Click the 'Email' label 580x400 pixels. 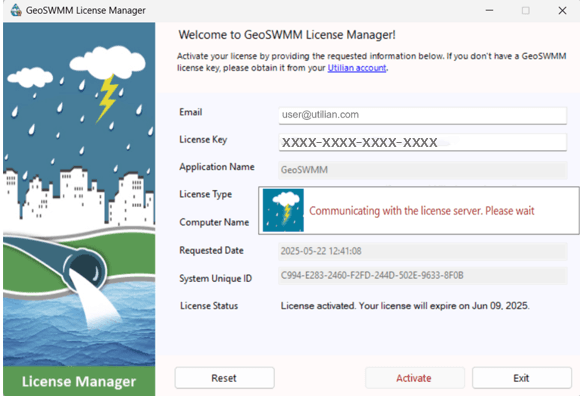191,112
